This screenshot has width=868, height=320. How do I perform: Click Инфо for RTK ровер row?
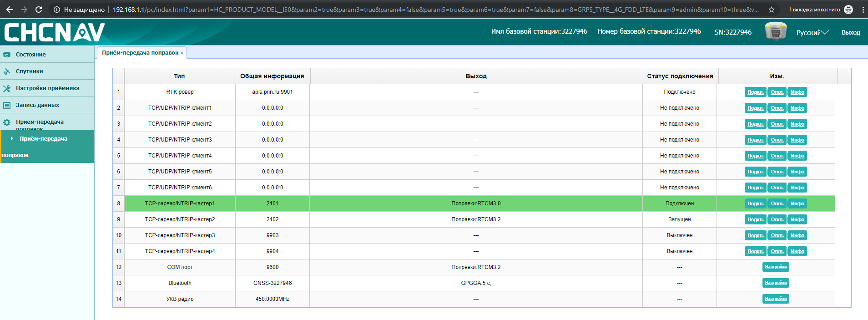[x=797, y=92]
